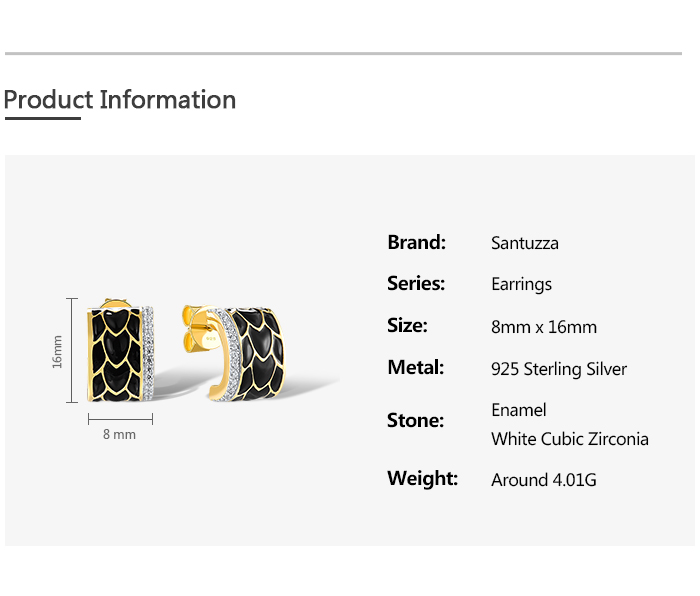700x596 pixels.
Task: Select the White Cubic Zirconia text
Action: coord(570,439)
